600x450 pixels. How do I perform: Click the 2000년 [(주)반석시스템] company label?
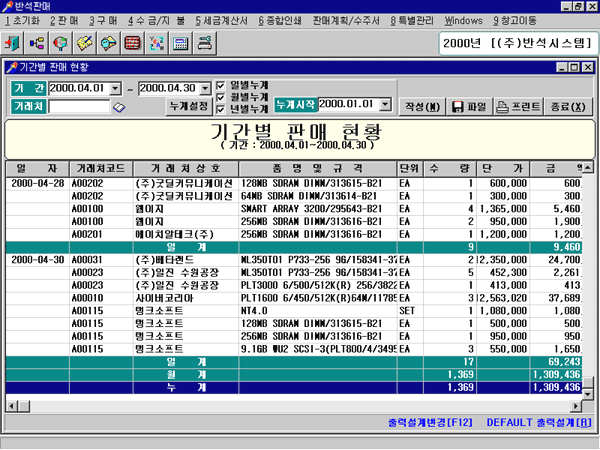(518, 43)
